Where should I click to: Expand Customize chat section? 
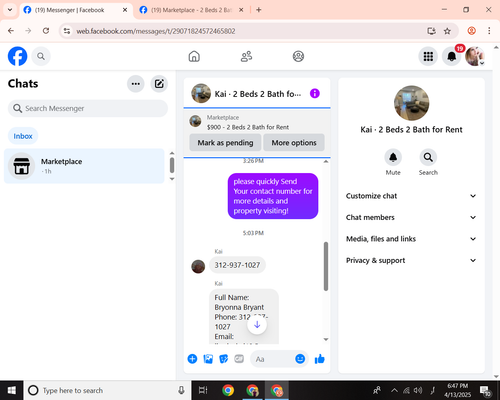coord(411,196)
